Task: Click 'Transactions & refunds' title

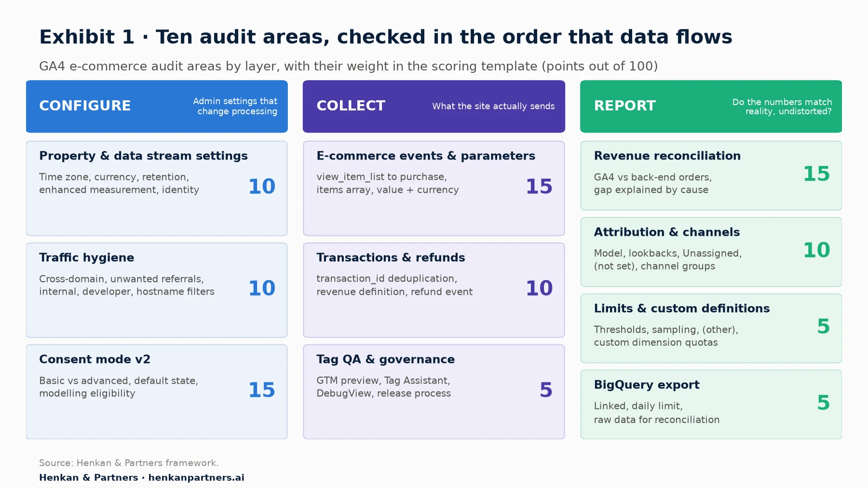Action: pyautogui.click(x=391, y=258)
